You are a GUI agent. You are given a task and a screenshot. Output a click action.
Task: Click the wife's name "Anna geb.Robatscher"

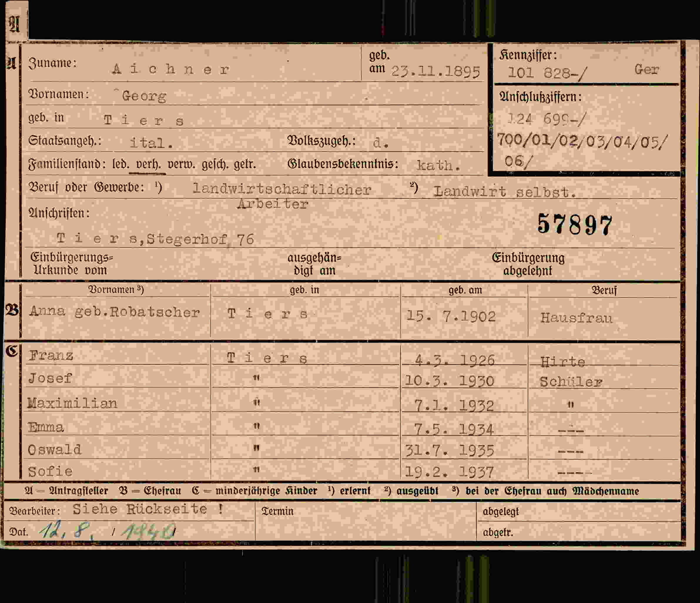pyautogui.click(x=115, y=312)
